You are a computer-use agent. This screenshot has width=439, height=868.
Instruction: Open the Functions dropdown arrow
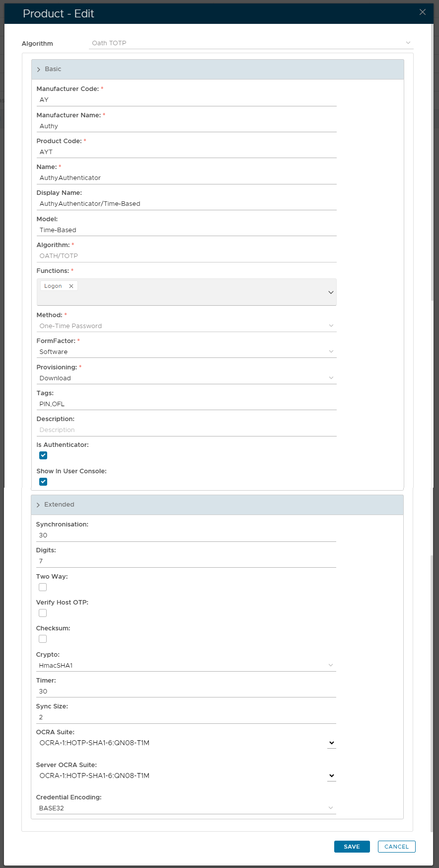click(331, 292)
